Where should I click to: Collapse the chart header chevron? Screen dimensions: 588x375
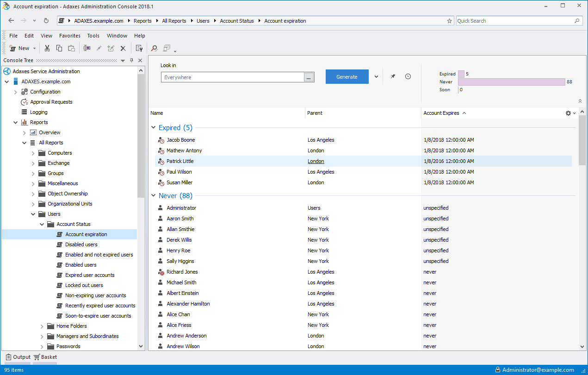click(x=580, y=101)
